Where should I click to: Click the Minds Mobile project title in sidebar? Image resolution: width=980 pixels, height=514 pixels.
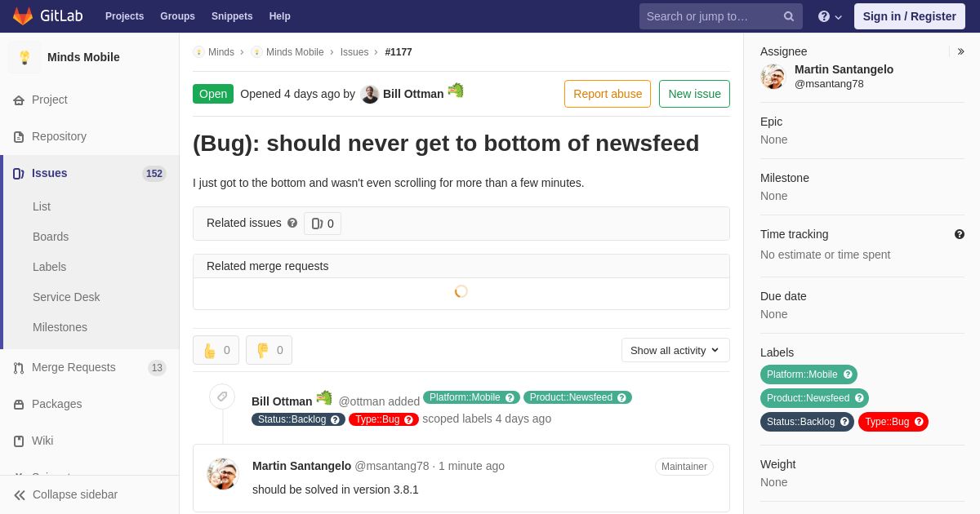click(83, 57)
